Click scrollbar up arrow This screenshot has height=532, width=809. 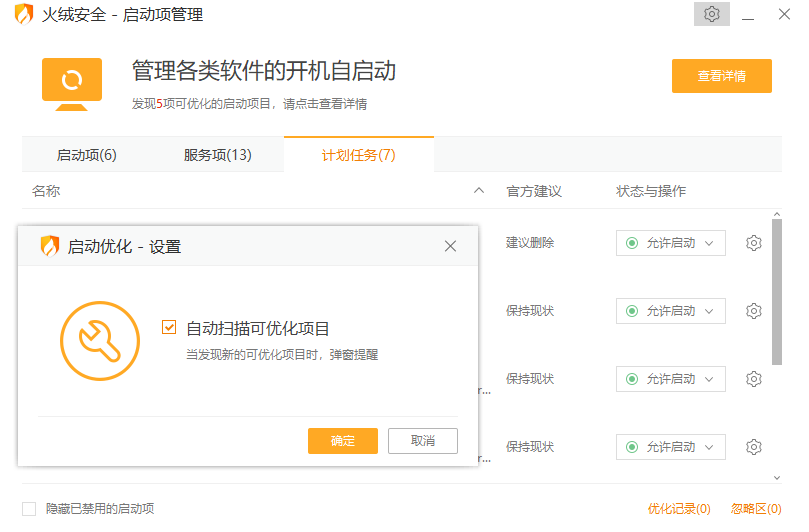click(x=776, y=214)
